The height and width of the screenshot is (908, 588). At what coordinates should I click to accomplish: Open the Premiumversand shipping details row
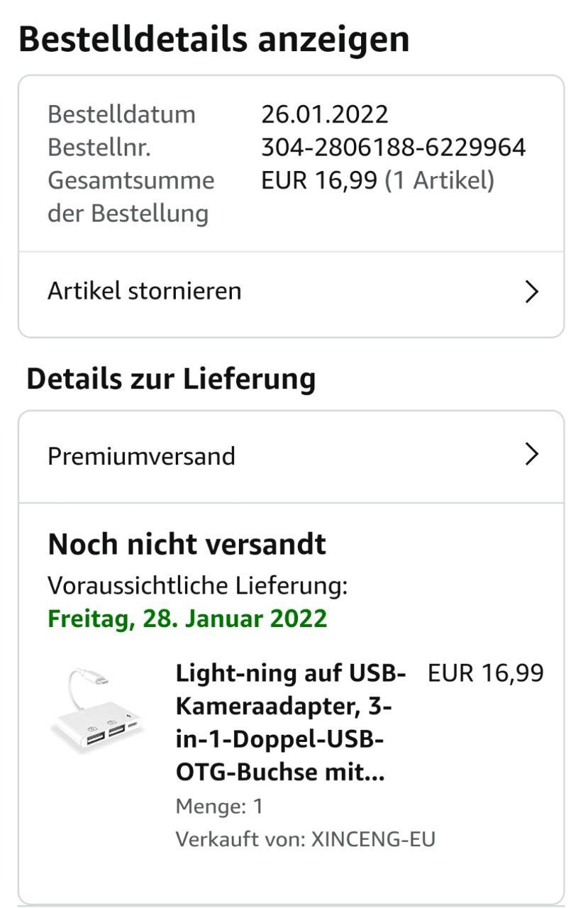[141, 455]
